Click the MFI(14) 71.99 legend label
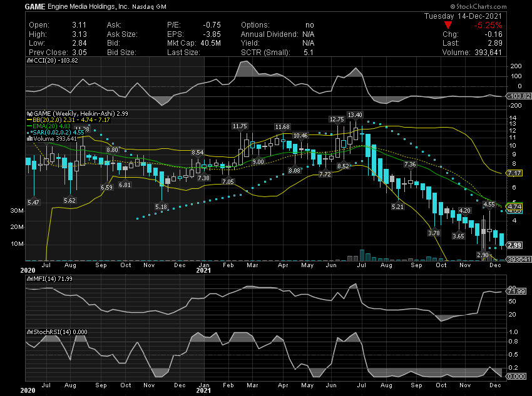The height and width of the screenshot is (396, 532). pos(53,278)
